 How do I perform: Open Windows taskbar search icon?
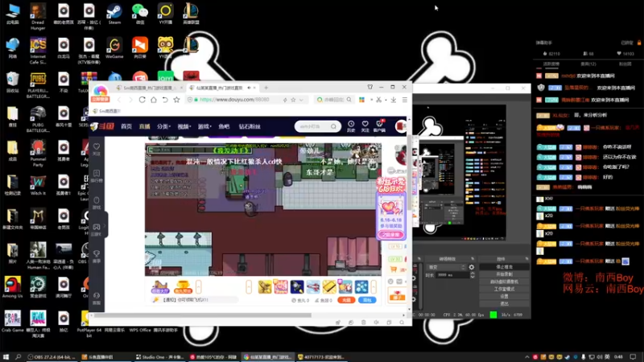pos(18,357)
